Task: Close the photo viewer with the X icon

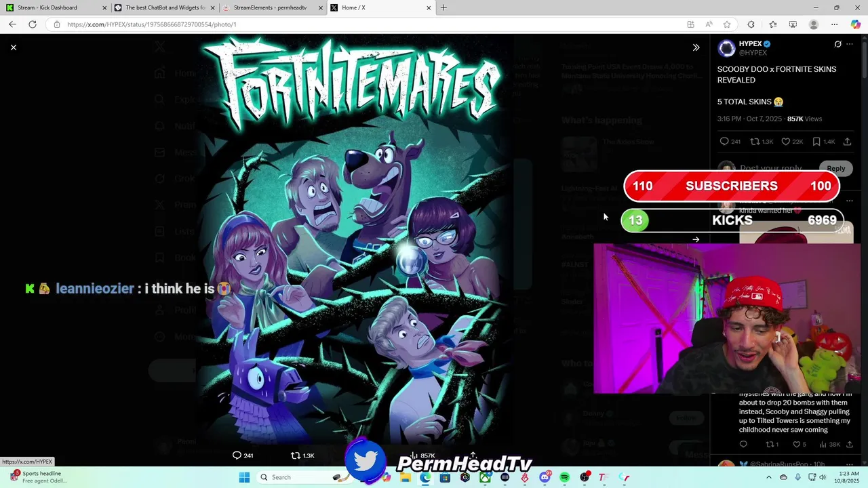Action: [x=14, y=47]
